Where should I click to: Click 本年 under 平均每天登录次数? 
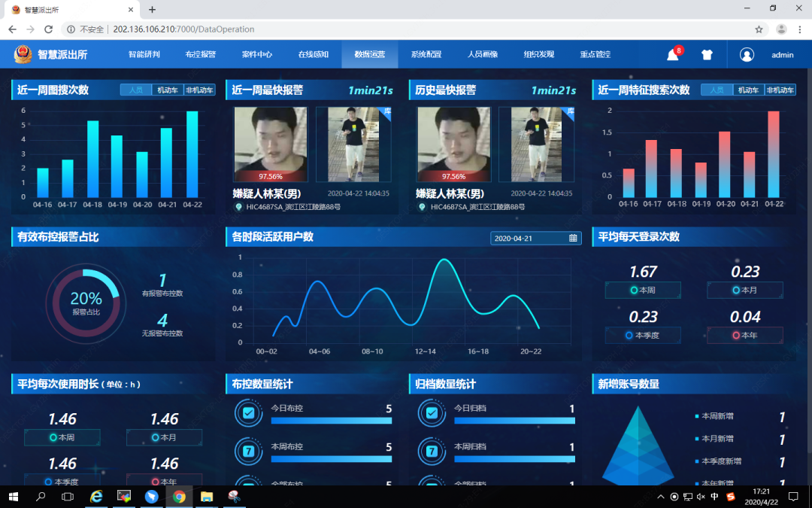[744, 336]
